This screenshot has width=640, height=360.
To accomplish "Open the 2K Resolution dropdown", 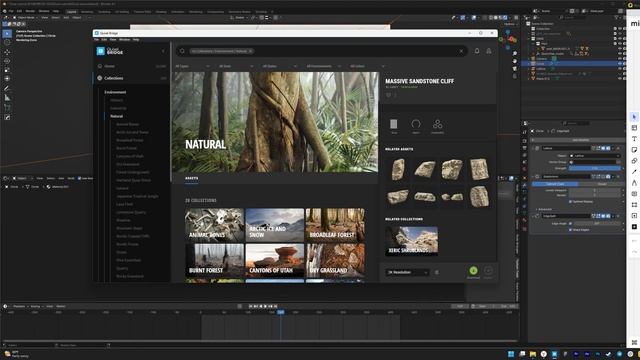I will (407, 272).
